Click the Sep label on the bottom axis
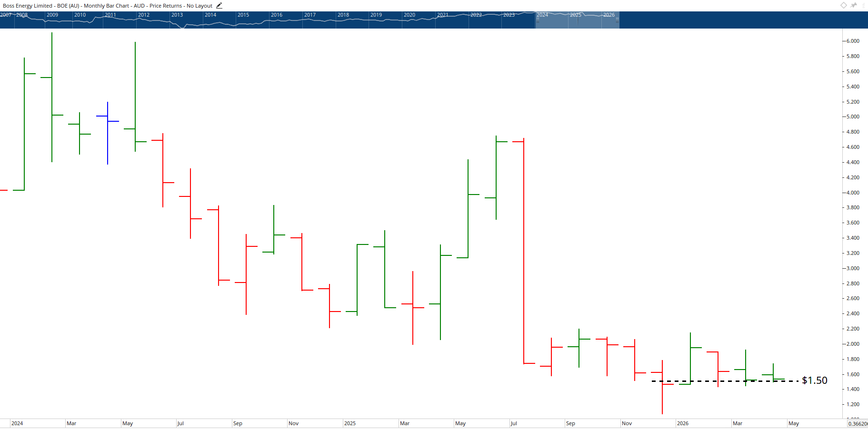Image resolution: width=868 pixels, height=429 pixels. point(238,423)
